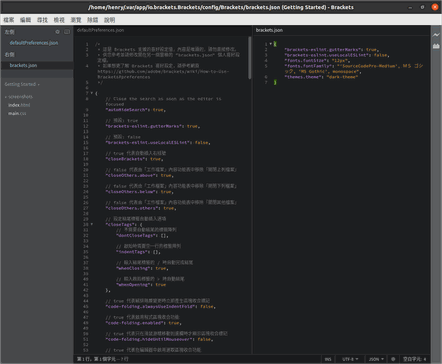Click line number 6 in brackets.json gutter

(266, 77)
